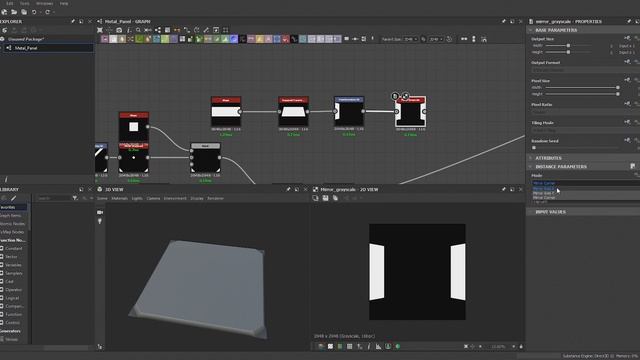Image resolution: width=640 pixels, height=360 pixels.
Task: Click the grid icon in 2D View bottom bar
Action: [349, 347]
